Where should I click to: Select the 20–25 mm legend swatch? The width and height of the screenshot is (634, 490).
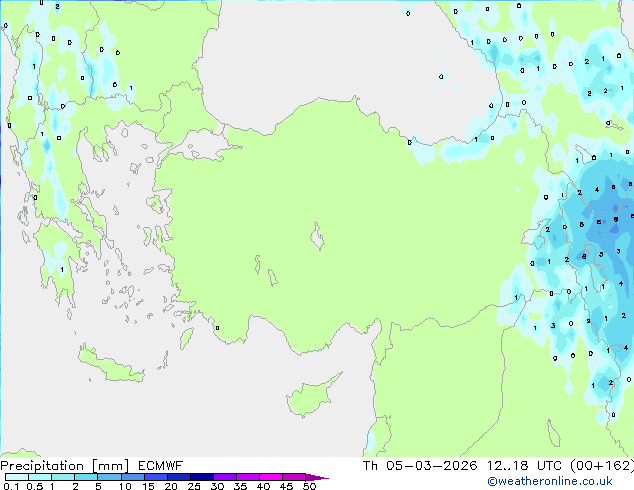point(178,477)
